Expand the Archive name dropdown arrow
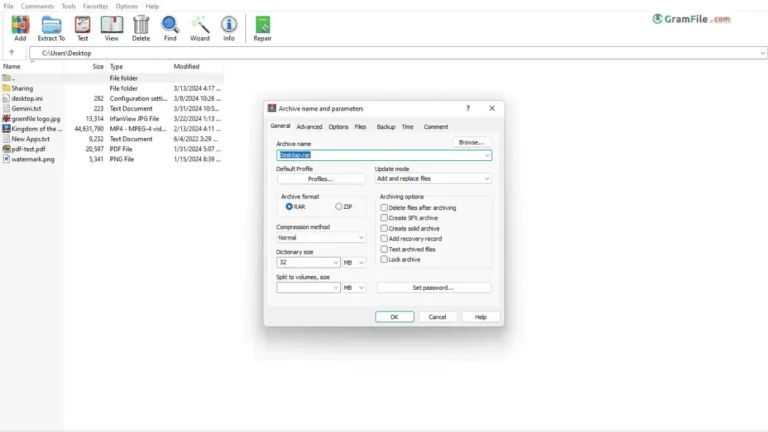 pos(487,155)
